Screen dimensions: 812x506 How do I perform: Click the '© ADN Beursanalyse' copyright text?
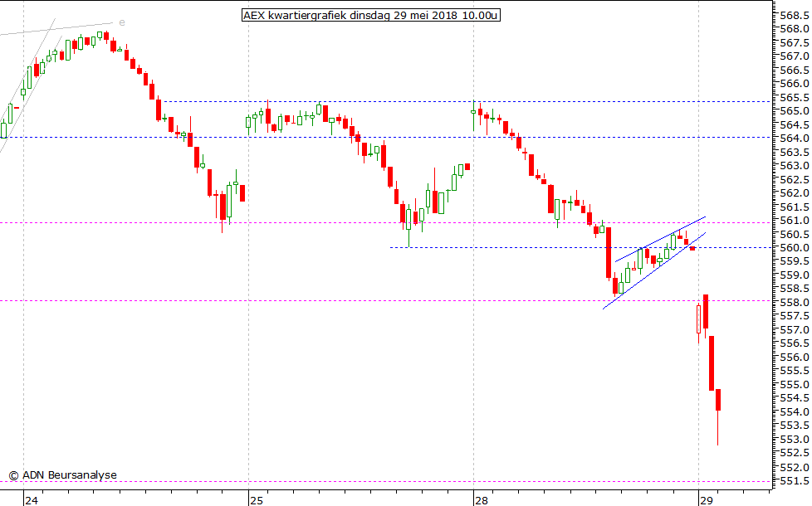[x=62, y=475]
